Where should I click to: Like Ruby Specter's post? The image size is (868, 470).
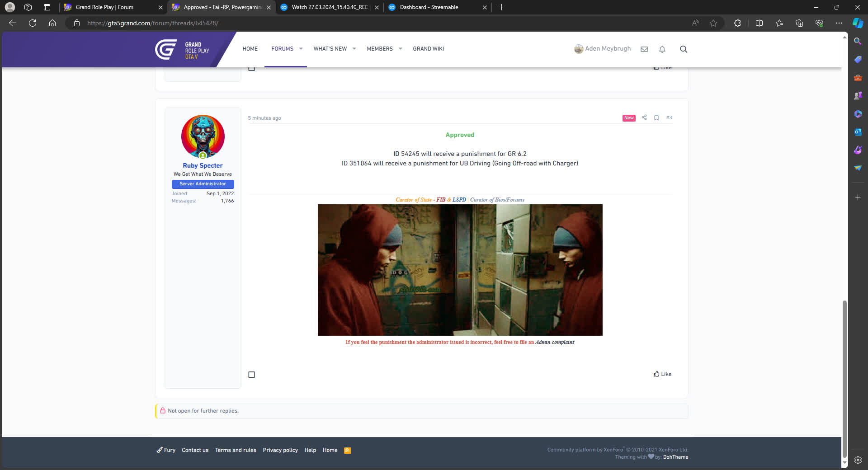(x=662, y=374)
